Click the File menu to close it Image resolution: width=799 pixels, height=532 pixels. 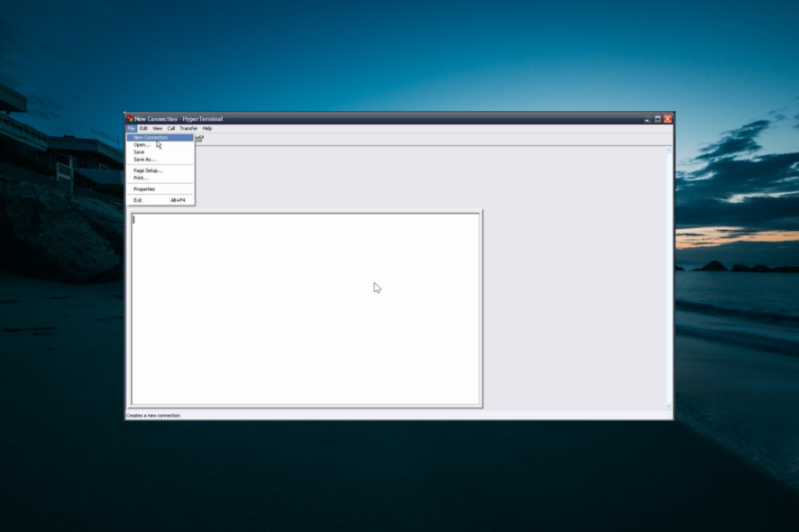tap(131, 127)
